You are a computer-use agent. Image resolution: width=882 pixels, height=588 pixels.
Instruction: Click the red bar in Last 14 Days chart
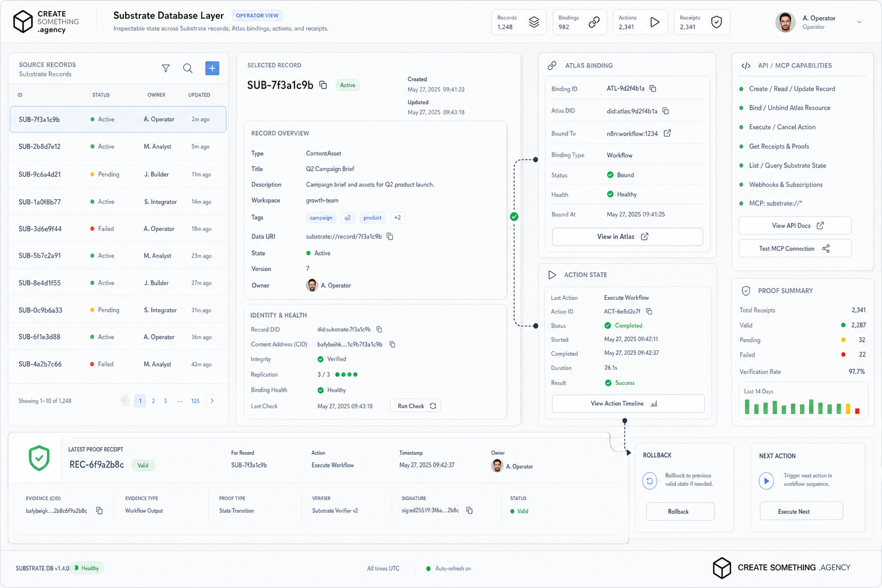[857, 411]
